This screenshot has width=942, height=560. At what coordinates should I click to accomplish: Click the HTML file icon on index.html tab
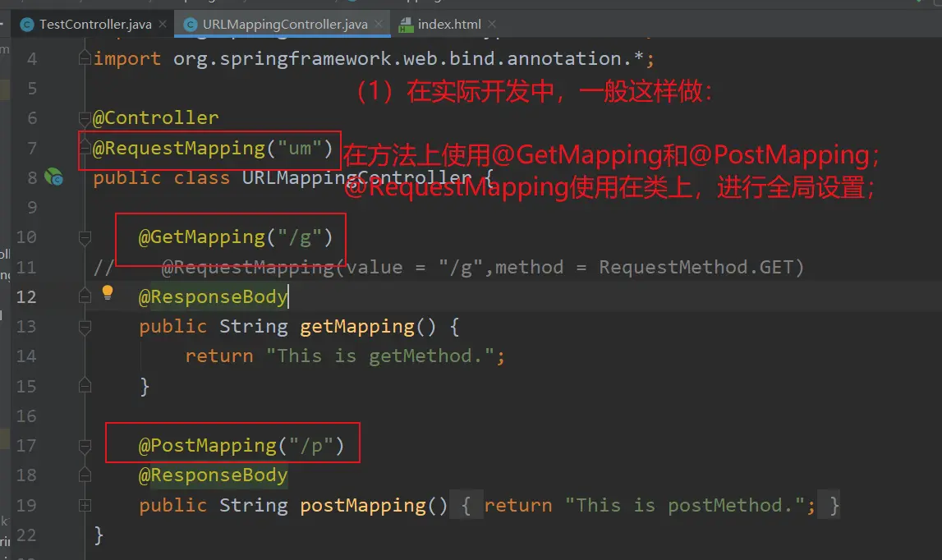[406, 25]
